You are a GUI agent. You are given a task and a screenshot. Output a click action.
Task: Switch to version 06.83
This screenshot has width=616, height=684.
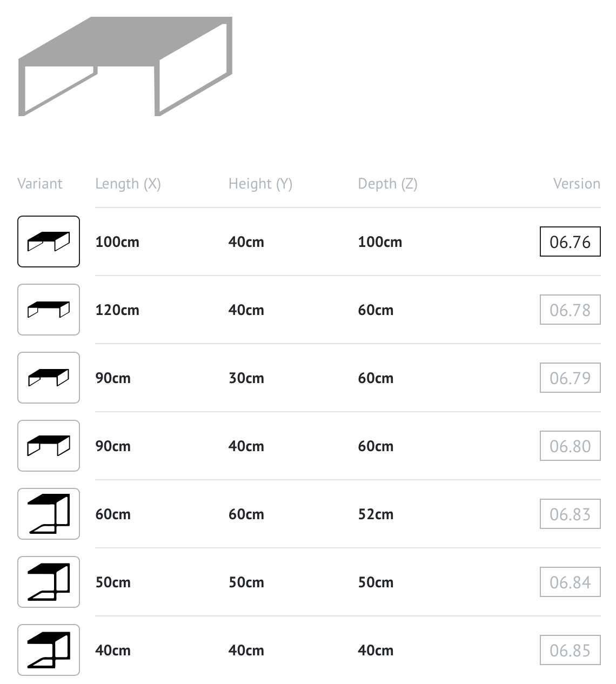pyautogui.click(x=570, y=514)
